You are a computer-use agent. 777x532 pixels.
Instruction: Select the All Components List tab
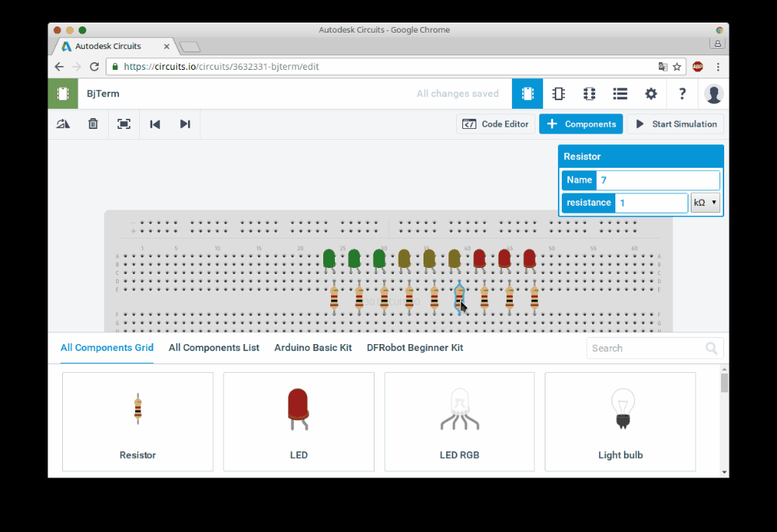[214, 348]
